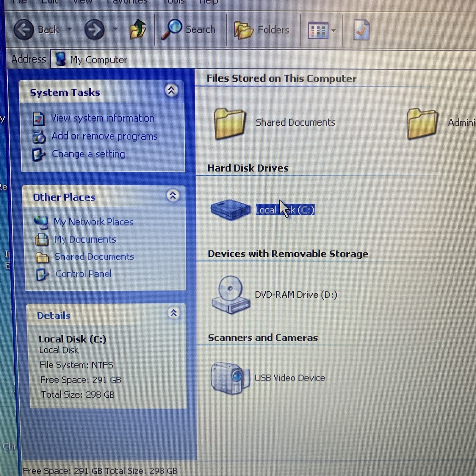Click the Scanners and Cameras heading

263,338
